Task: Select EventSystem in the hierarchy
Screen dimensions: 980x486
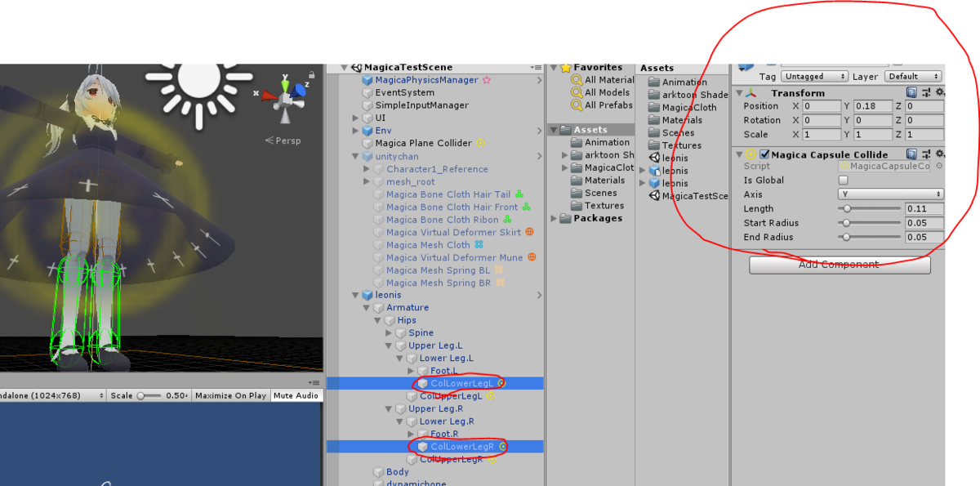Action: click(404, 93)
